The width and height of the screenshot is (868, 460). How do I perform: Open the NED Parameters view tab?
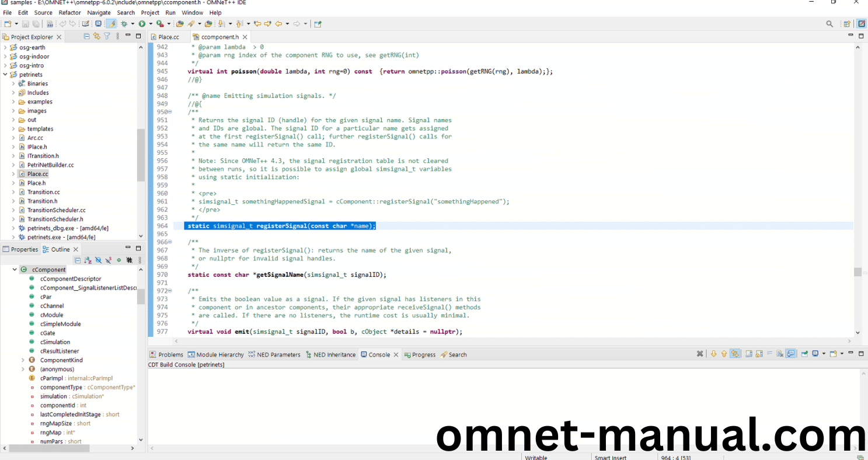[278, 354]
